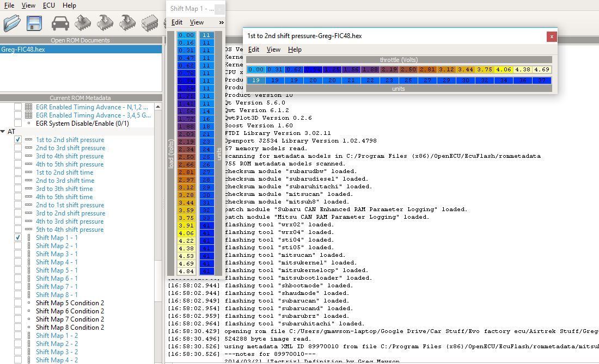Select Greg-FIC48.hex in Open ROM Documents
Viewport: 599px width, 364px height.
click(23, 50)
